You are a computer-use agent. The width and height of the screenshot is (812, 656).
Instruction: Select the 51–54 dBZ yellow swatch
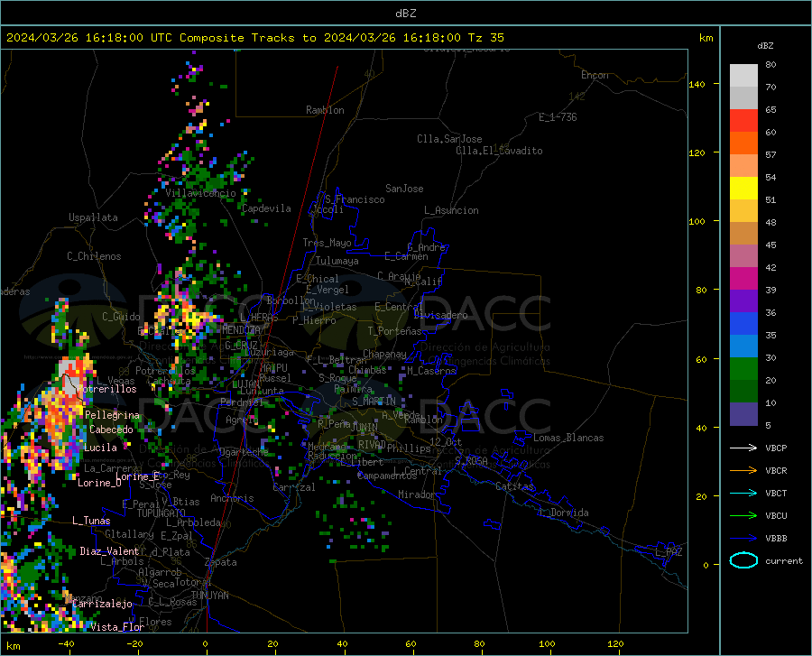click(x=743, y=189)
